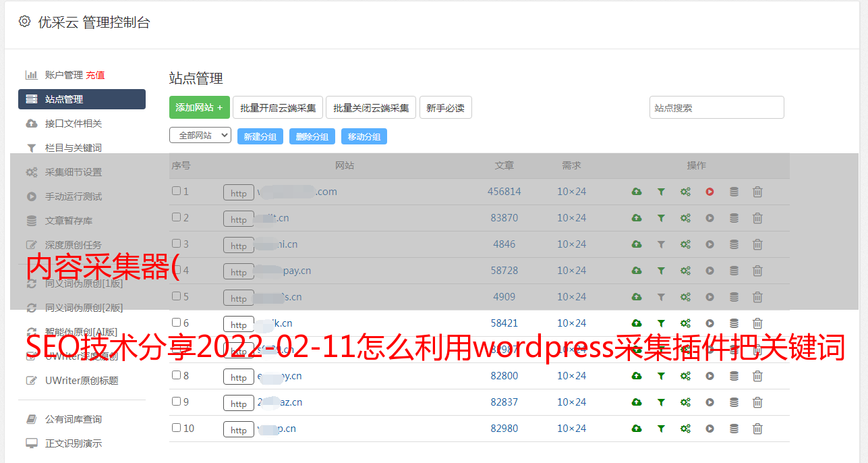868x463 pixels.
Task: Click the database icon in row 9
Action: 734,402
